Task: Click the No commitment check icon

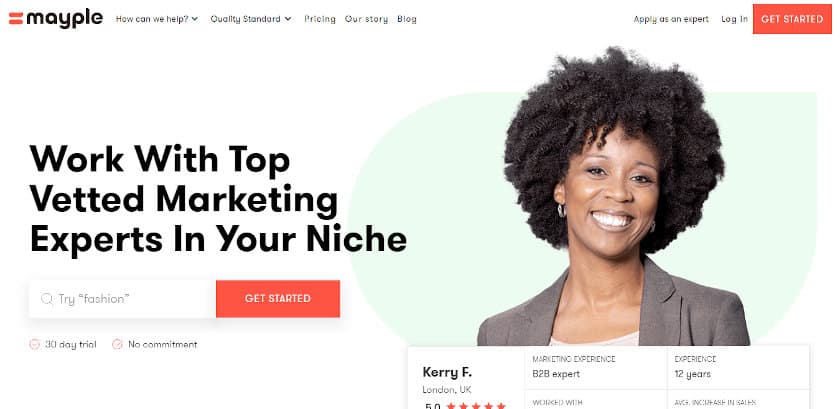Action: point(117,344)
